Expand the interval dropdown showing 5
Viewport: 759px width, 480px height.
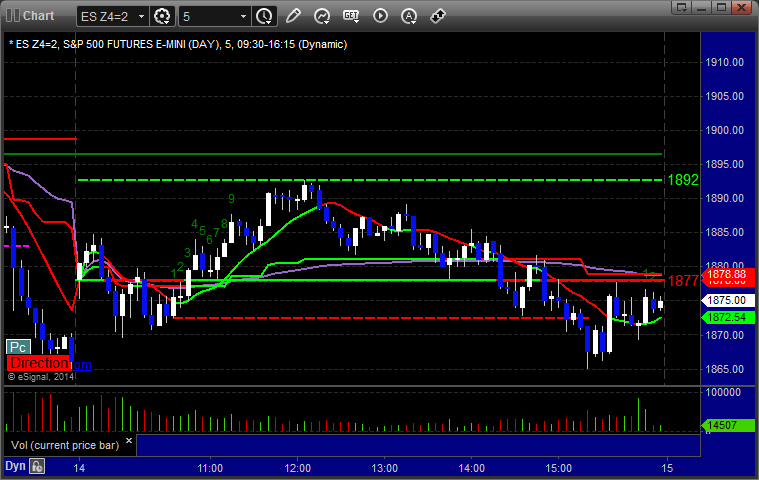click(243, 16)
